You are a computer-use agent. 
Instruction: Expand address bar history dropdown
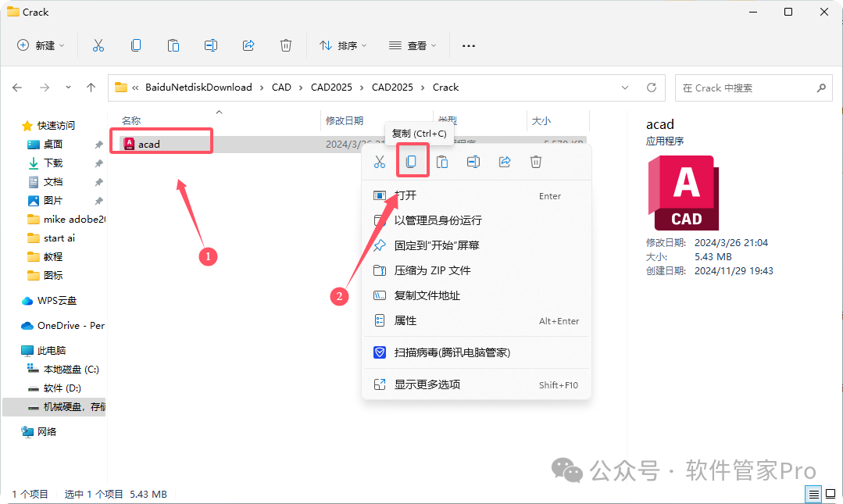coord(625,88)
